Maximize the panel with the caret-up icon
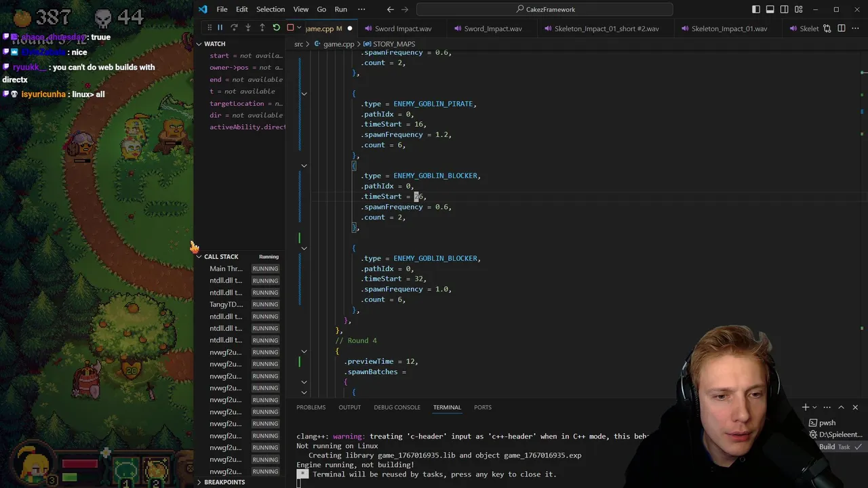Screen dimensions: 868x488 click(841, 407)
